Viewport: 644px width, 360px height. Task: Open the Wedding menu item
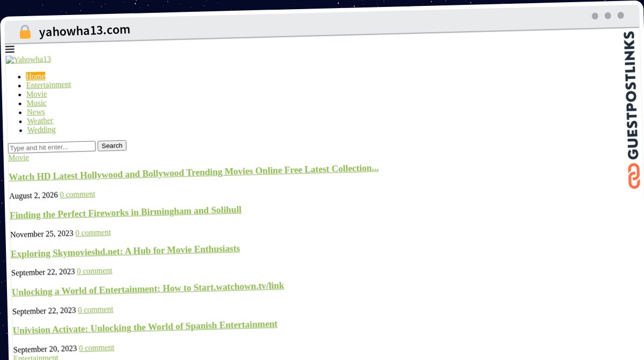coord(41,130)
